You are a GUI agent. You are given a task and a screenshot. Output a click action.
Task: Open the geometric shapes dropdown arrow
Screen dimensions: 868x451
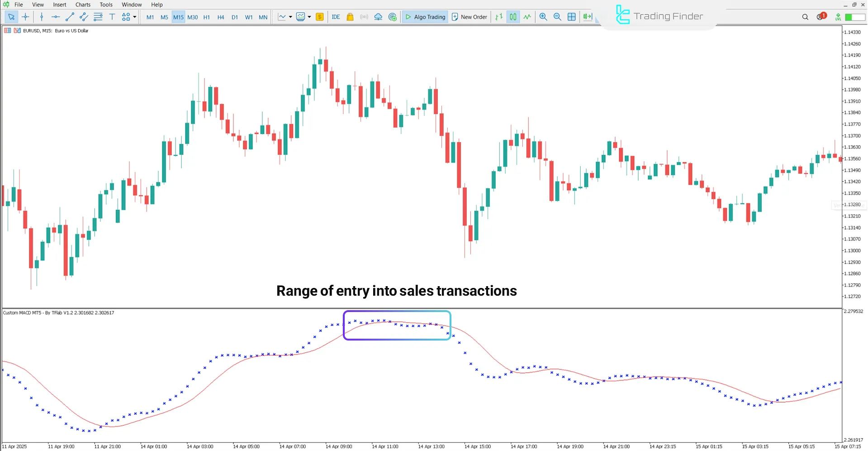click(x=134, y=17)
